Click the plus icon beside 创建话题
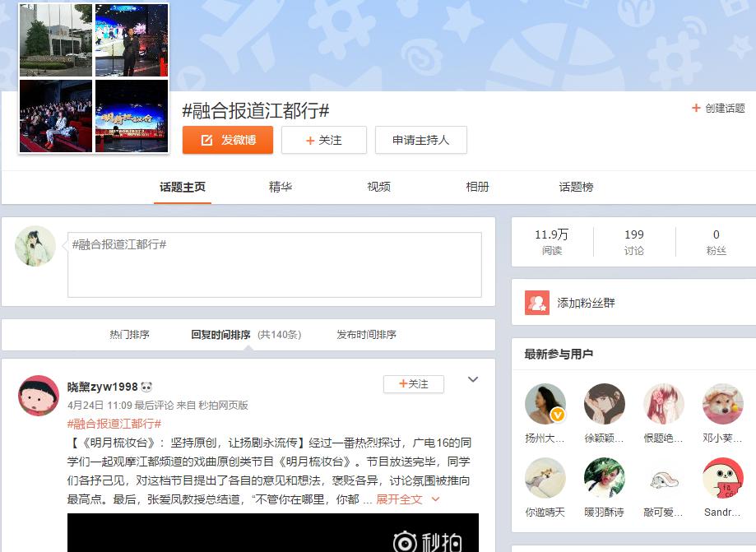Screen dimensions: 756x552 696,108
